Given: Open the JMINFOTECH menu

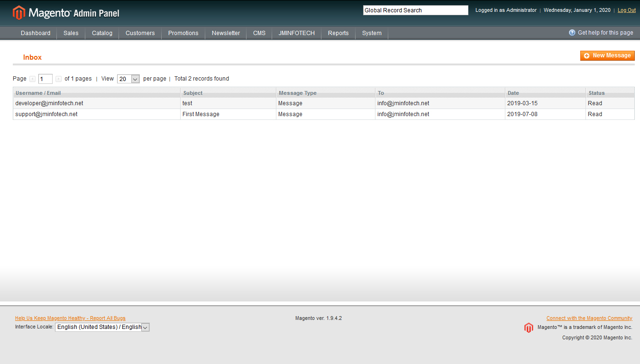Looking at the screenshot, I should (297, 33).
